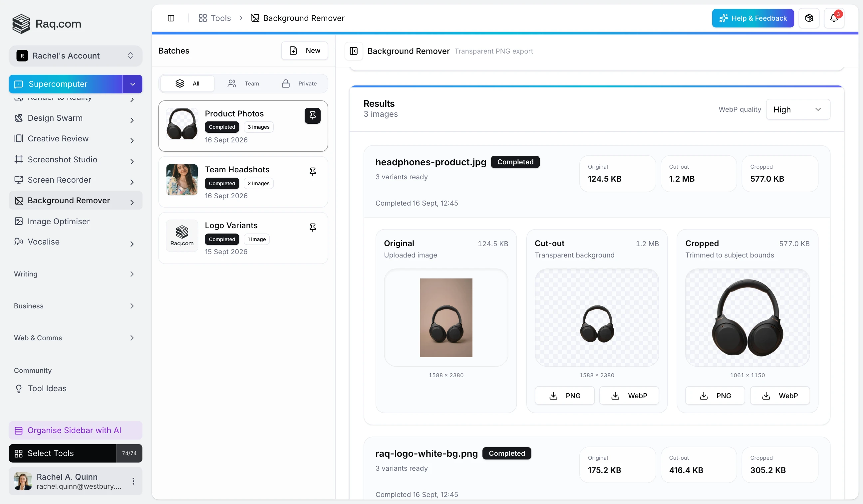Open user menu three-dot icon
863x504 pixels.
133,481
